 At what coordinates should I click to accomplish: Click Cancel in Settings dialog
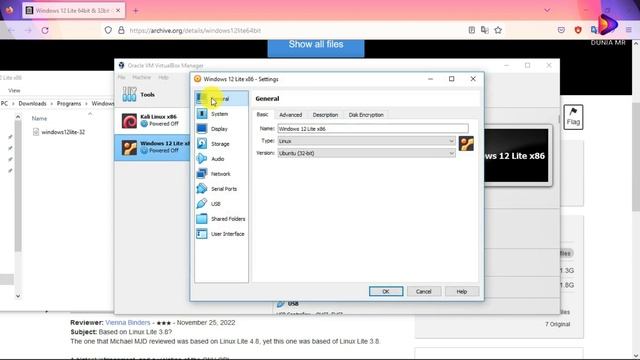tap(424, 291)
